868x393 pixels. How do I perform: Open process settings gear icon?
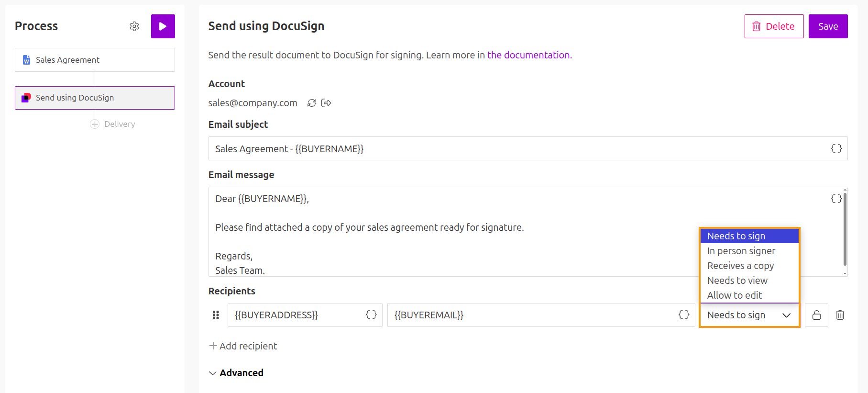click(x=134, y=26)
